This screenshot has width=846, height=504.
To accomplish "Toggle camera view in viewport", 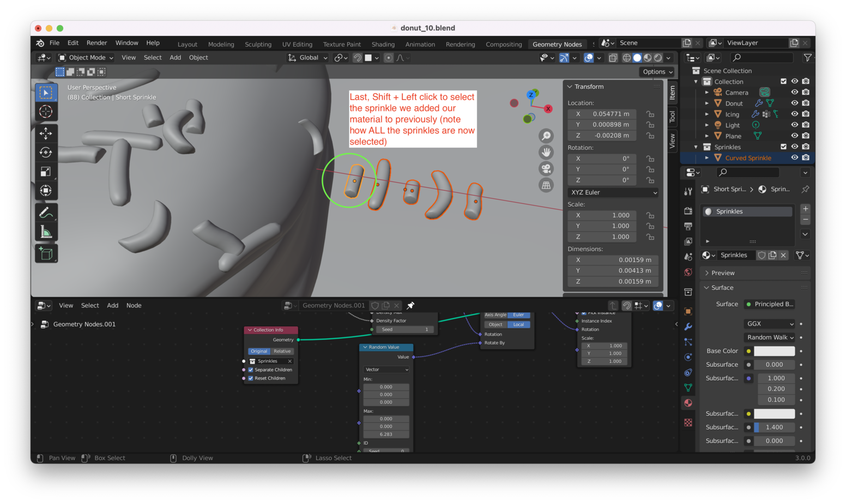I will pos(546,169).
